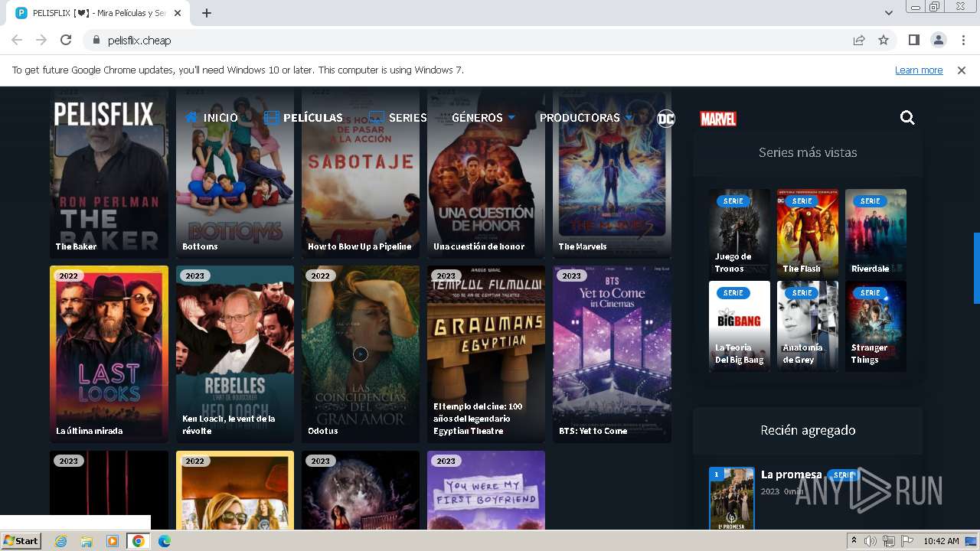Close the Chrome update notification bar
The width and height of the screenshot is (980, 551).
[x=962, y=70]
